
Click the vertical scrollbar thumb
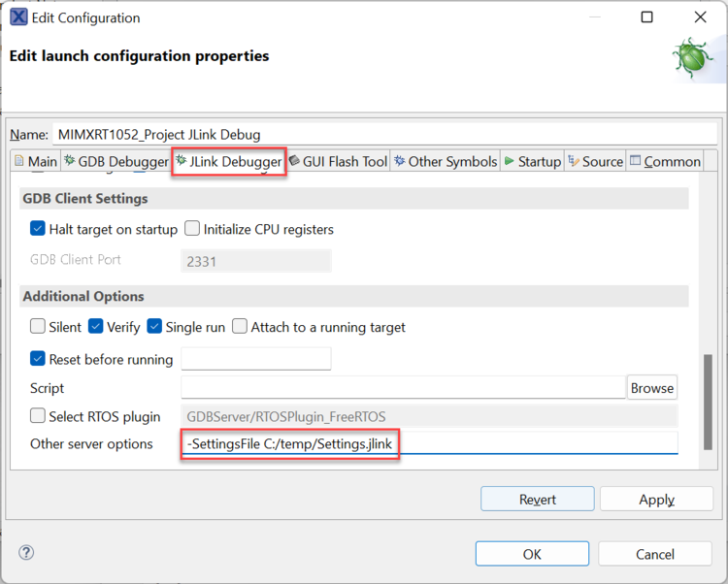pos(708,409)
